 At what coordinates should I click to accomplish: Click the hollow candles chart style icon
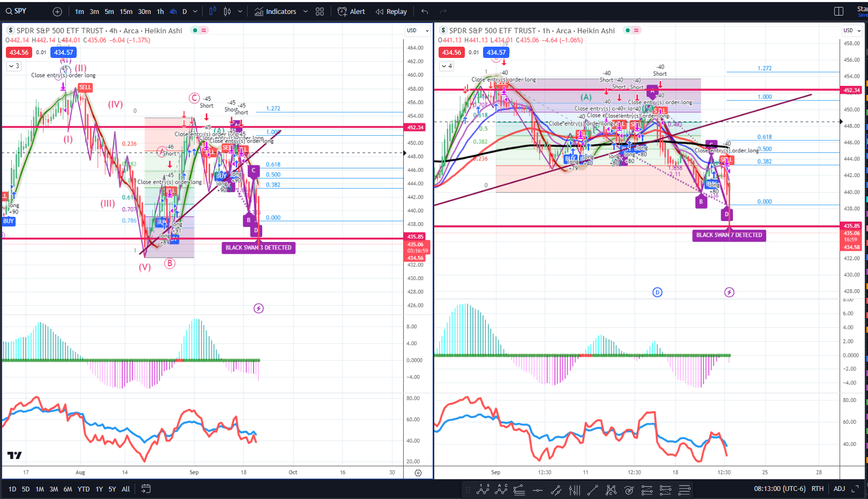(227, 11)
